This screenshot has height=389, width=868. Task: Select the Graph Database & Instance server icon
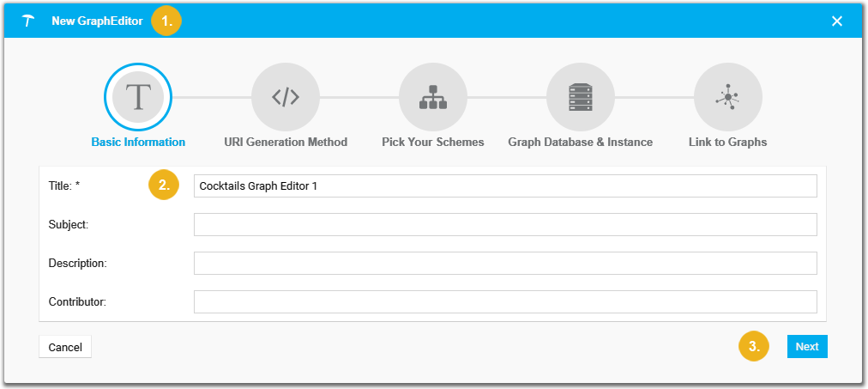click(x=581, y=98)
